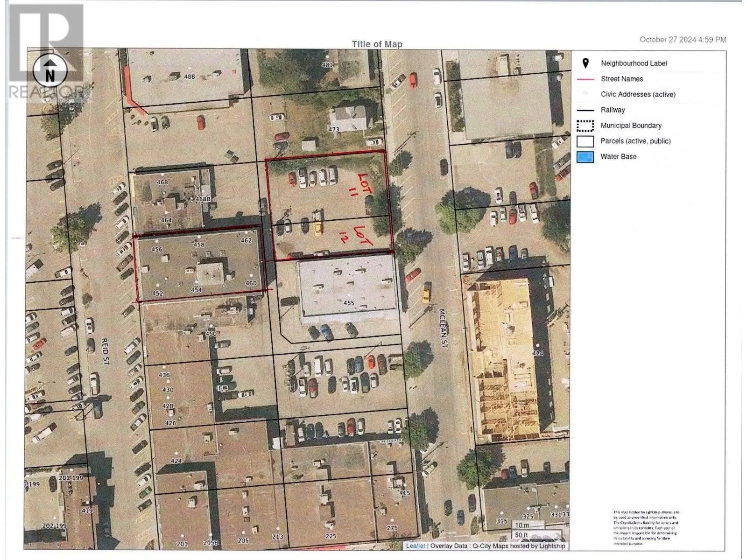
Task: Click the Civic Addresses legend dot
Action: [x=585, y=94]
